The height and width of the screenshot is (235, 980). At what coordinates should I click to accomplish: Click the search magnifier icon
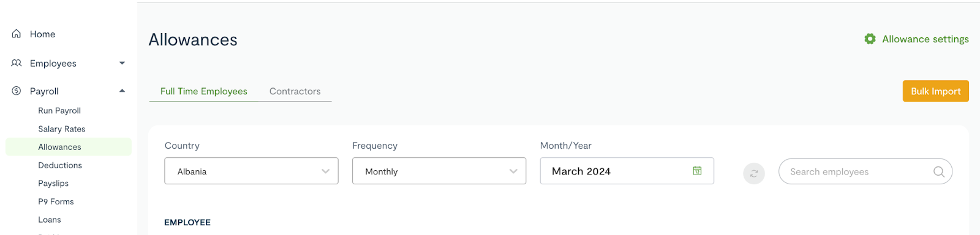[x=938, y=172]
